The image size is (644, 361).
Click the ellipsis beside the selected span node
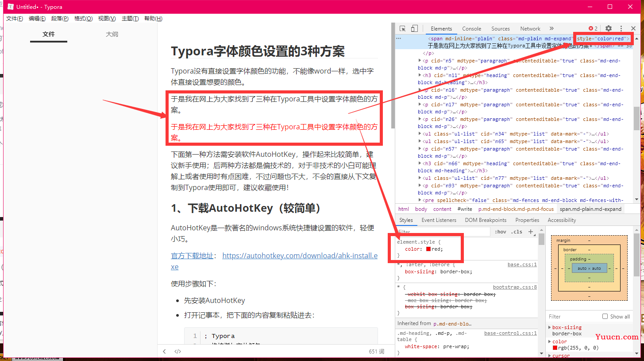pyautogui.click(x=398, y=39)
